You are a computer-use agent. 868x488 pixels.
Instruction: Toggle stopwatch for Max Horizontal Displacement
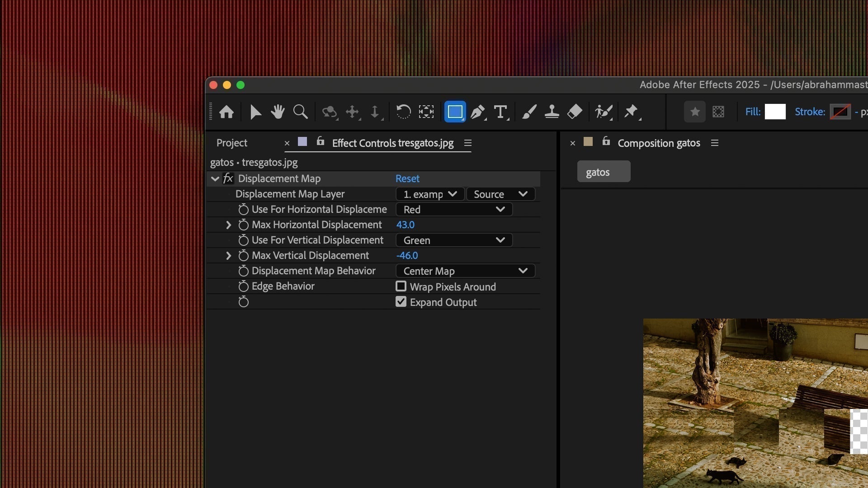[x=243, y=224]
